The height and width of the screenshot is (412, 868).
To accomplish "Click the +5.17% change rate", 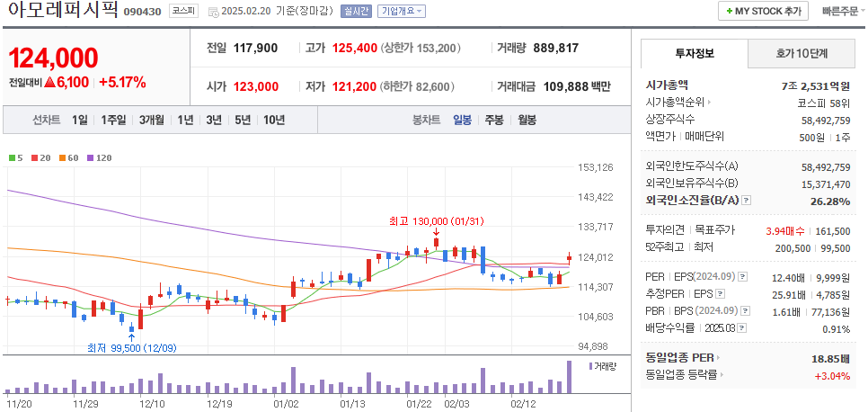I will 122,83.
